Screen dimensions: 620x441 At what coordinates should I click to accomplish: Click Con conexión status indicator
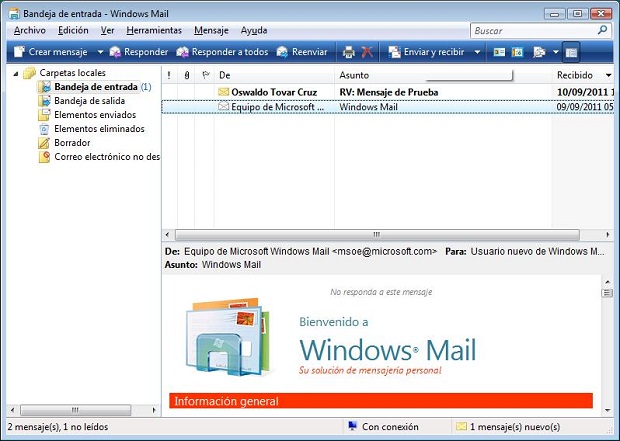(x=383, y=427)
